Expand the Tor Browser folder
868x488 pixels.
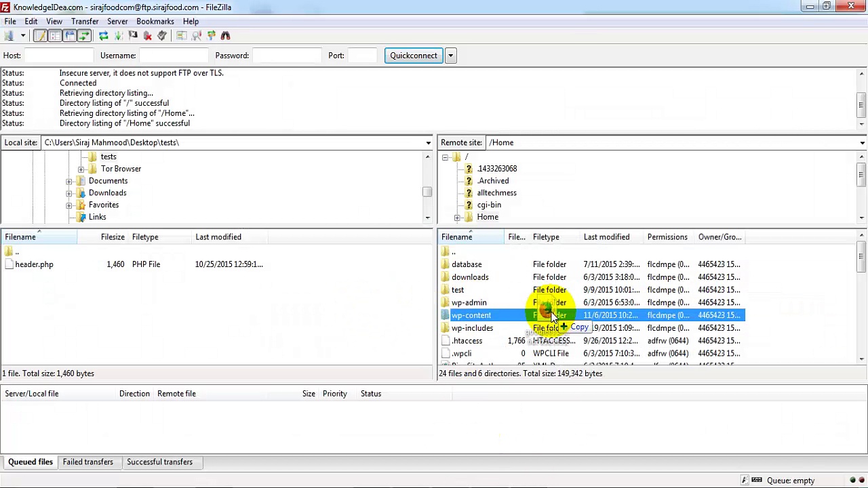click(81, 169)
